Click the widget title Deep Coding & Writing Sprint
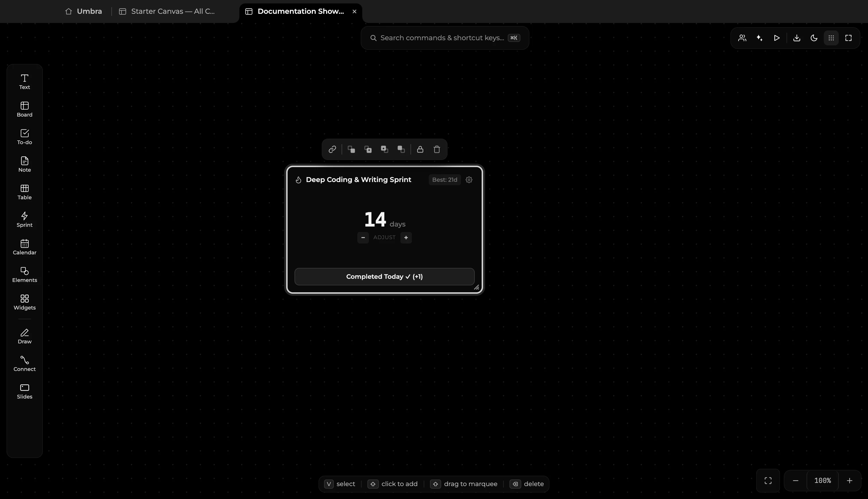Screen dimensions: 868x499 358,180
